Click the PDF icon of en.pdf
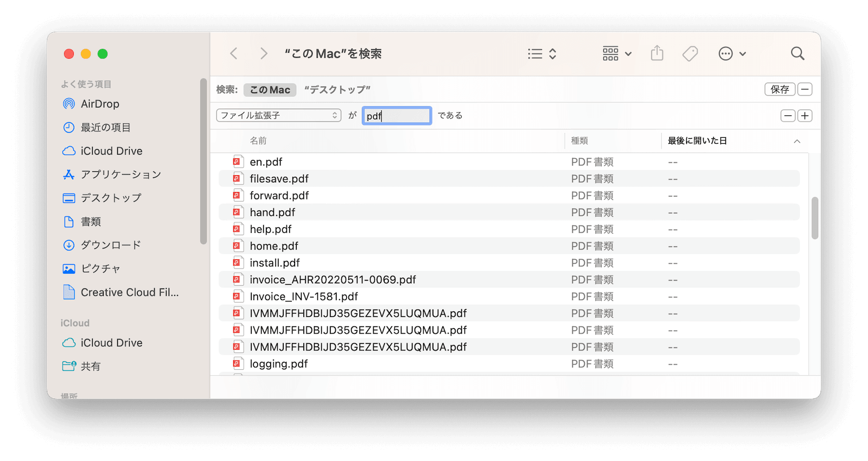The width and height of the screenshot is (868, 461). tap(238, 162)
